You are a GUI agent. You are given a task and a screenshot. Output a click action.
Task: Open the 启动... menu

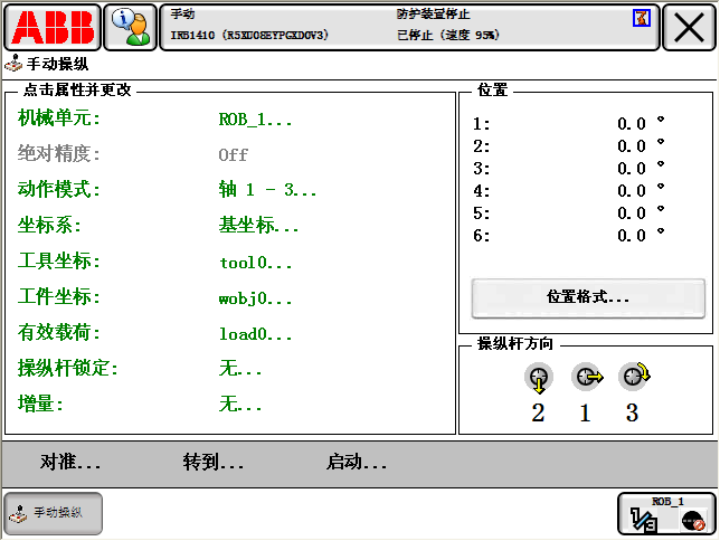click(x=356, y=462)
